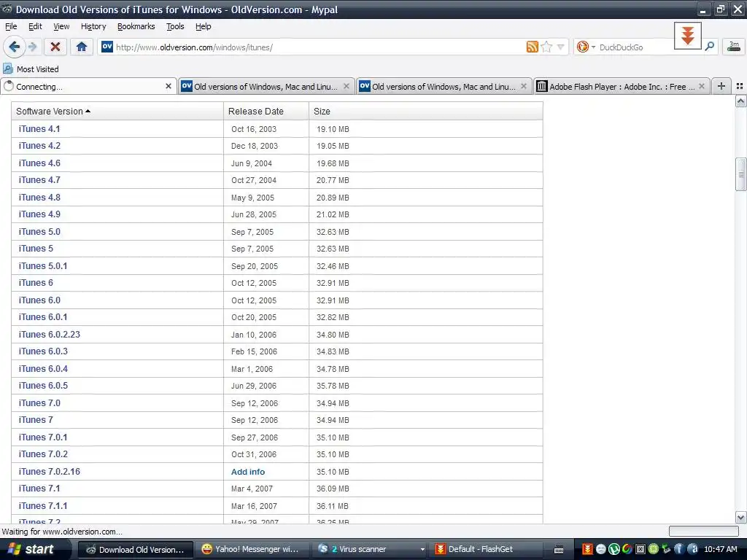Close the Connecting... tab
Image resolution: width=747 pixels, height=560 pixels.
[x=169, y=86]
